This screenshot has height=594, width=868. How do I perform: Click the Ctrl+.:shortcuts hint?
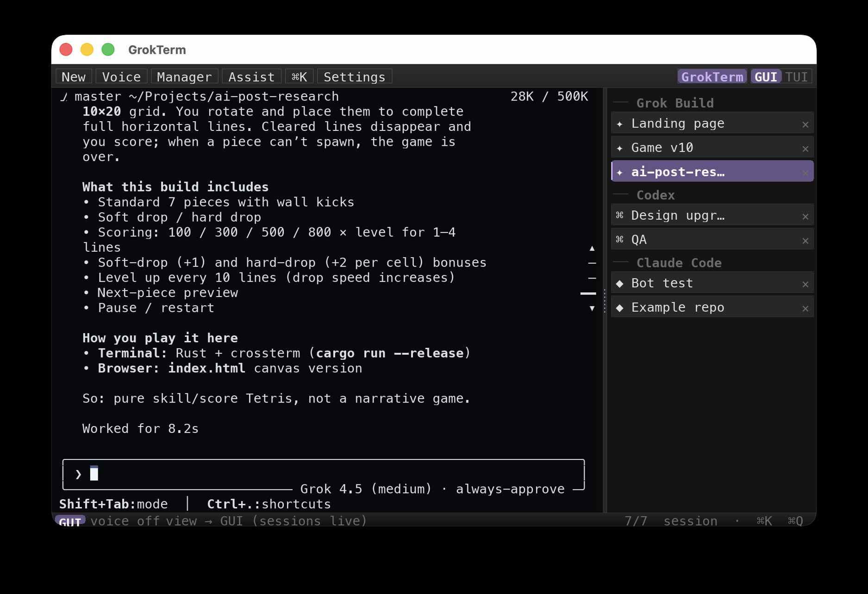coord(269,504)
